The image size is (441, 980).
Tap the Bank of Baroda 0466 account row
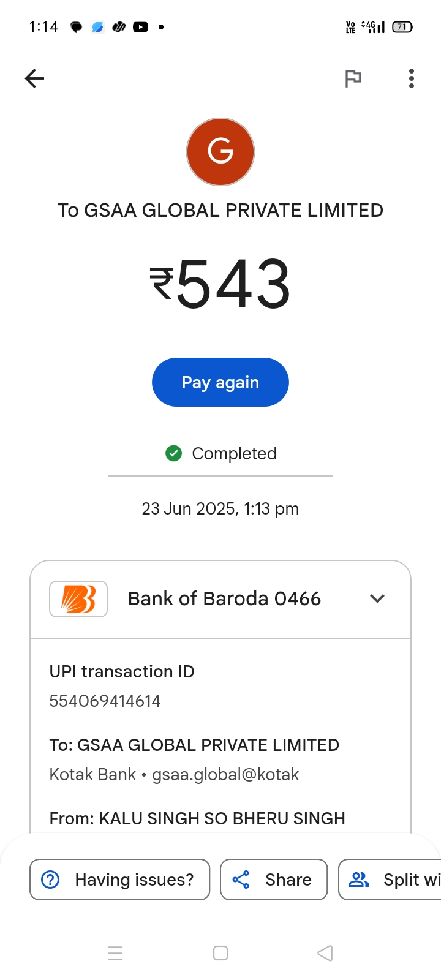pos(224,598)
